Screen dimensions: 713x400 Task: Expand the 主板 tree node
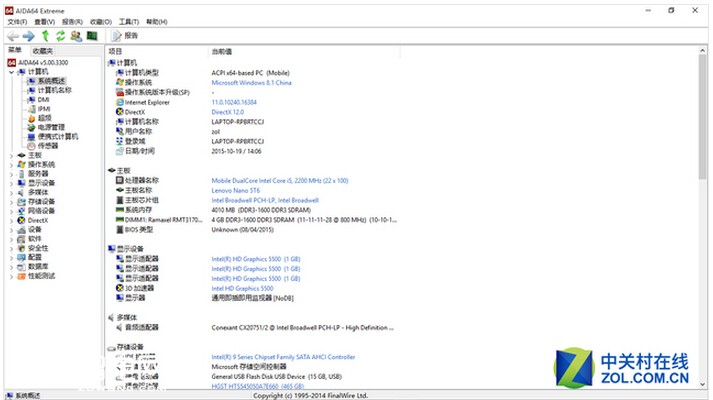[11, 155]
